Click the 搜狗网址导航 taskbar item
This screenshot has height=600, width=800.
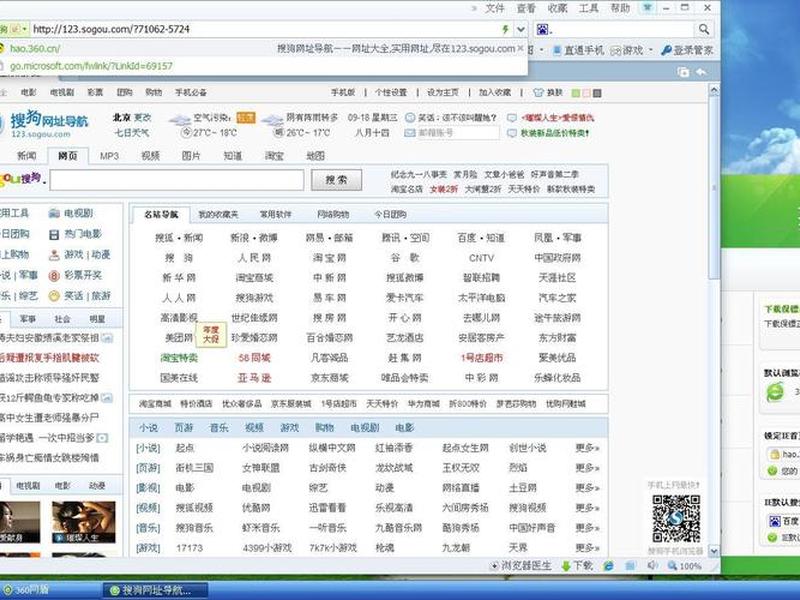[x=155, y=590]
